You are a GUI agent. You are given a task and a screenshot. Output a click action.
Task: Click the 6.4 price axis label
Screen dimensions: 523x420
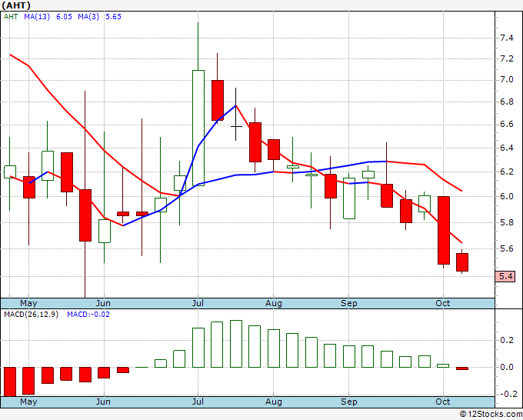[507, 148]
